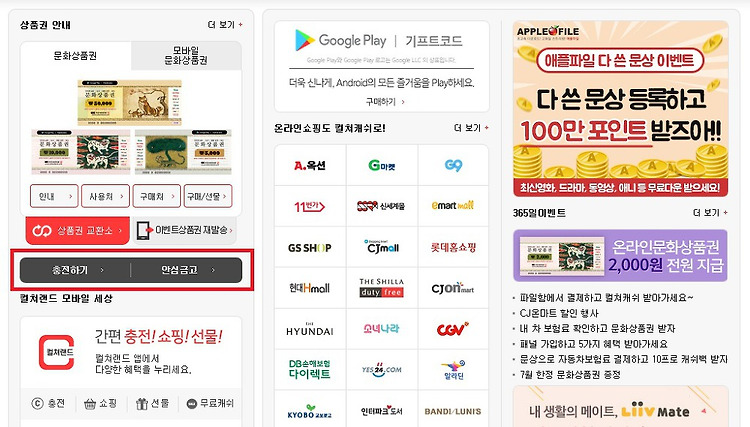Open the G9 shop logo

(x=453, y=165)
